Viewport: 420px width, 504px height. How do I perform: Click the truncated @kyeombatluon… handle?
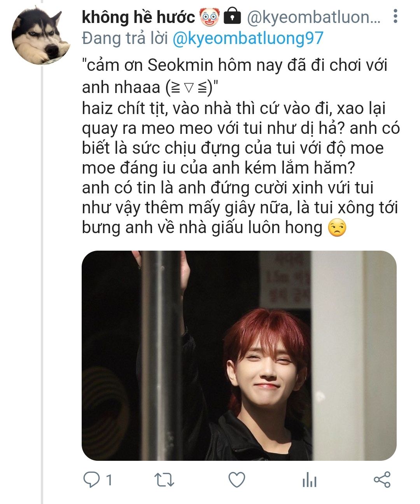314,17
